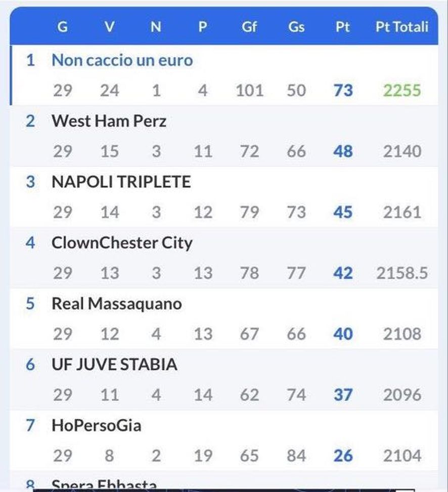Open the NAPOLI TRIPLETE team details
Screen dimensions: 448x492
(121, 182)
